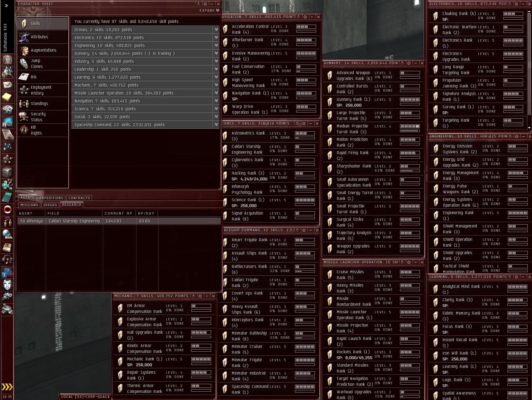Click level bar of Fuel Conservation skill
The width and height of the screenshot is (532, 400).
[306, 67]
